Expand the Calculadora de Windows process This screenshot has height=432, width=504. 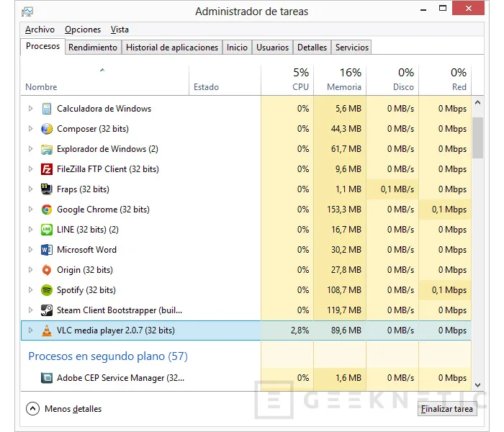30,109
